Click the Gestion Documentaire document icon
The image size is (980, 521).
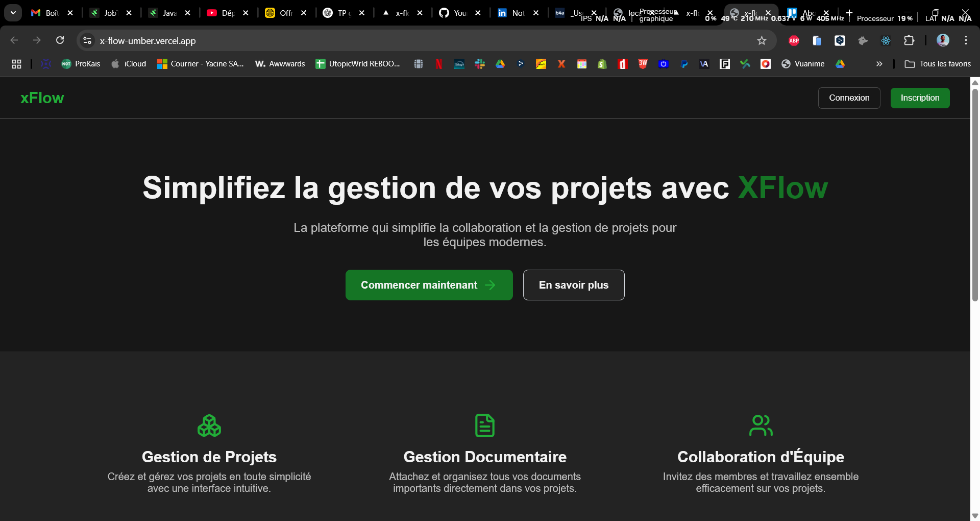[485, 425]
